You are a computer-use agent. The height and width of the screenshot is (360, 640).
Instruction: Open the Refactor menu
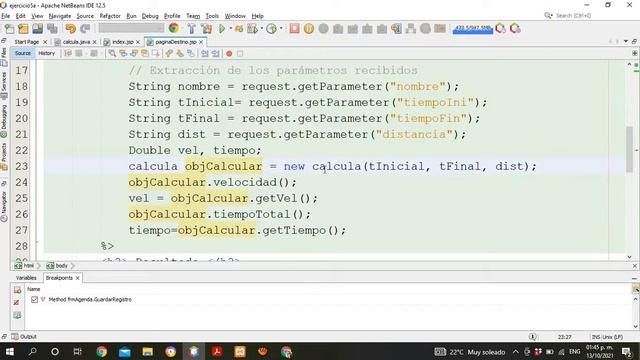(110, 16)
